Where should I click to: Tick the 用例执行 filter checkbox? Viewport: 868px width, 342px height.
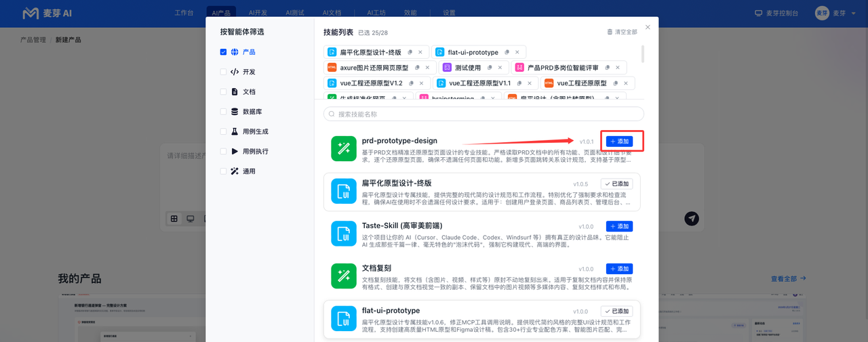point(223,152)
